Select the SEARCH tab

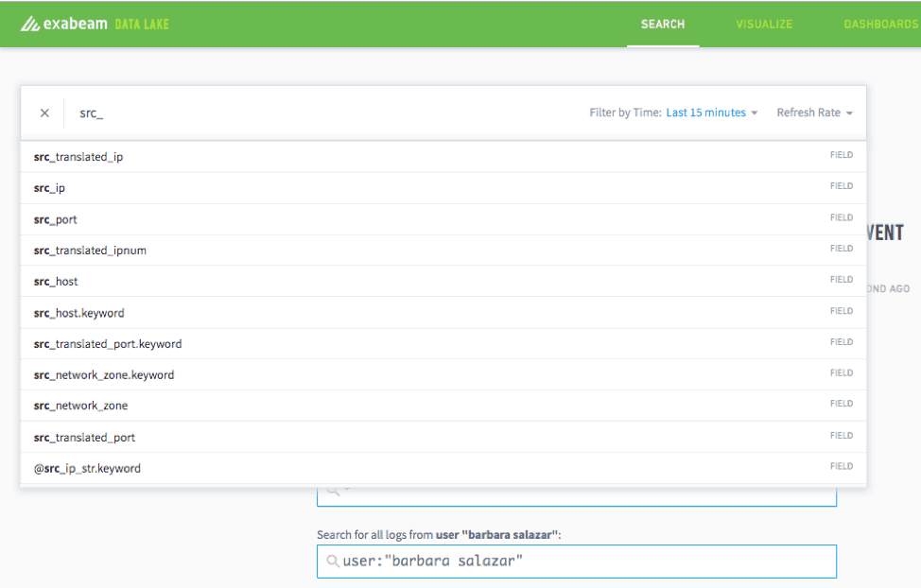(x=663, y=24)
